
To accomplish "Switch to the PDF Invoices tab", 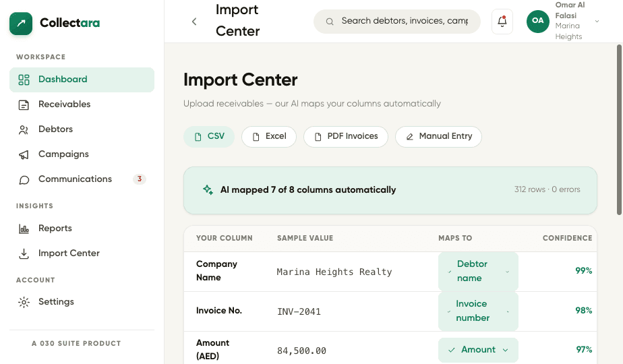I will pyautogui.click(x=346, y=136).
